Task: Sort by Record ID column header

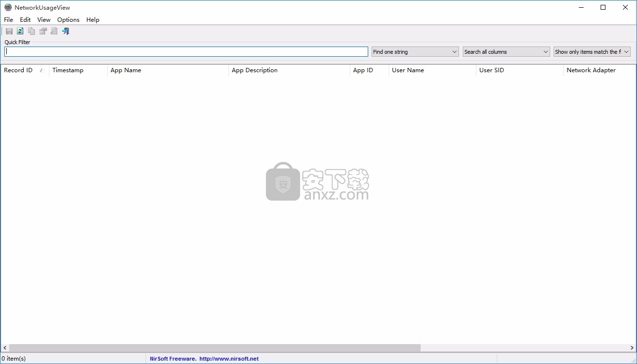Action: pos(25,70)
